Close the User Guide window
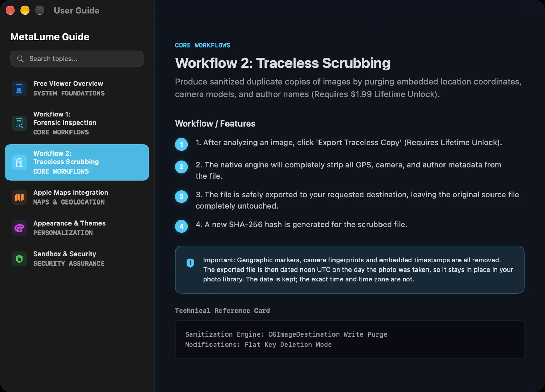Image resolution: width=545 pixels, height=392 pixels. tap(10, 11)
